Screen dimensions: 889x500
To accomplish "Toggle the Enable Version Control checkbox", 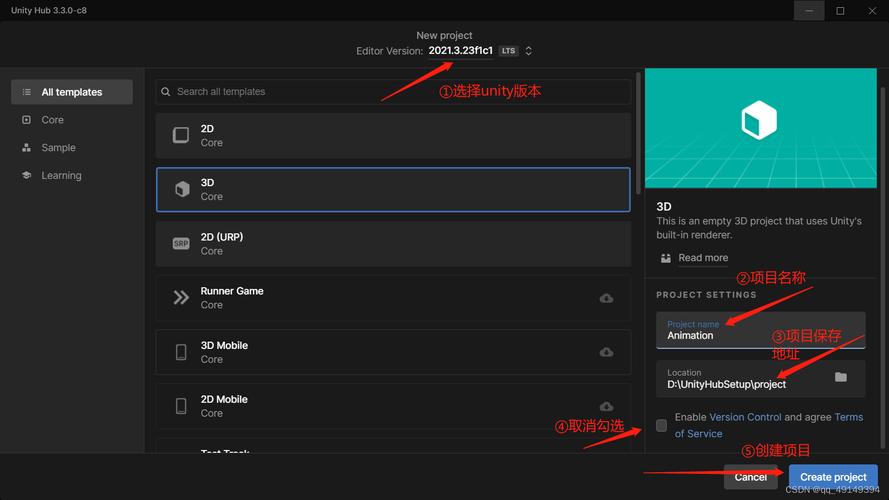I will coord(661,425).
